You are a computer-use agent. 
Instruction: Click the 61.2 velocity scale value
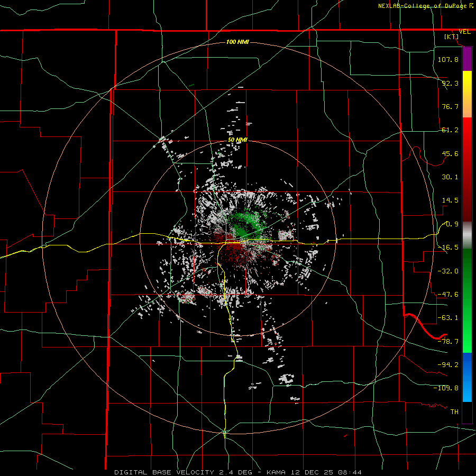click(450, 130)
